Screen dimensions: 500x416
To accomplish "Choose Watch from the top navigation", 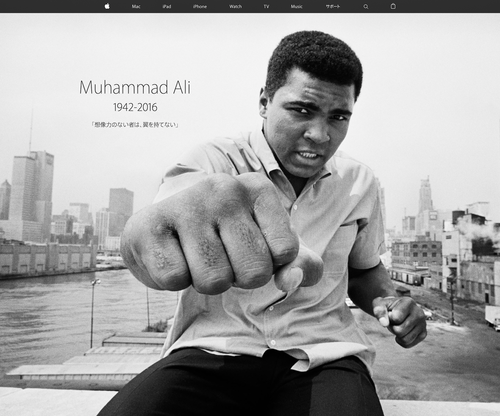I will point(235,6).
